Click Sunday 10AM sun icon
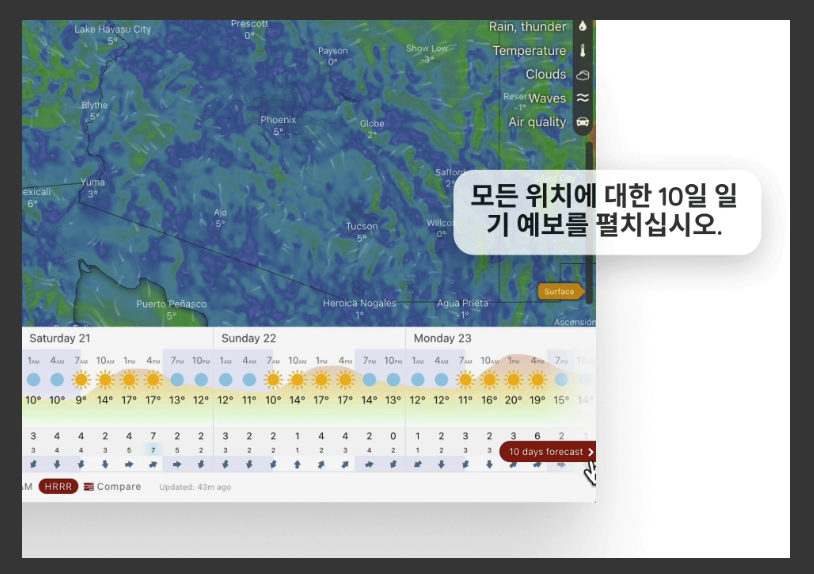This screenshot has height=574, width=814. pos(297,379)
